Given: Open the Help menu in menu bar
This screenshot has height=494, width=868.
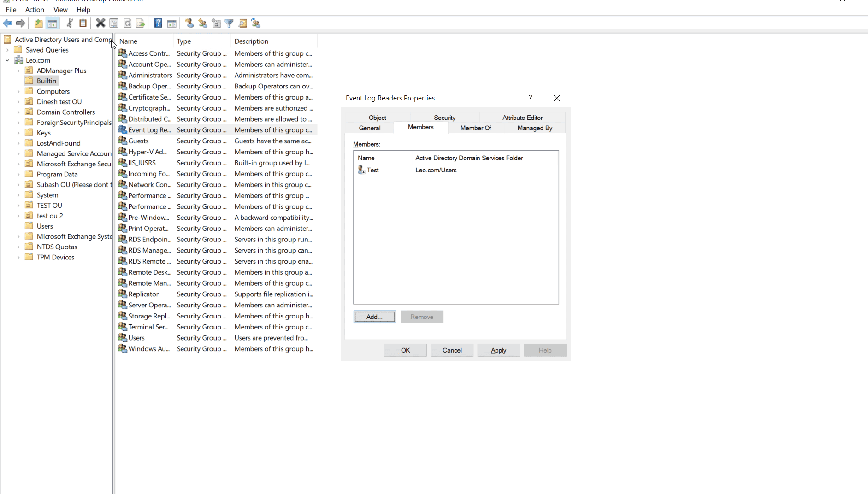Looking at the screenshot, I should [x=83, y=9].
